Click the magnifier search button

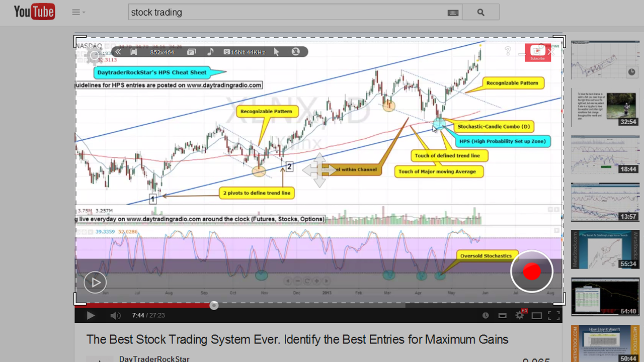(480, 13)
